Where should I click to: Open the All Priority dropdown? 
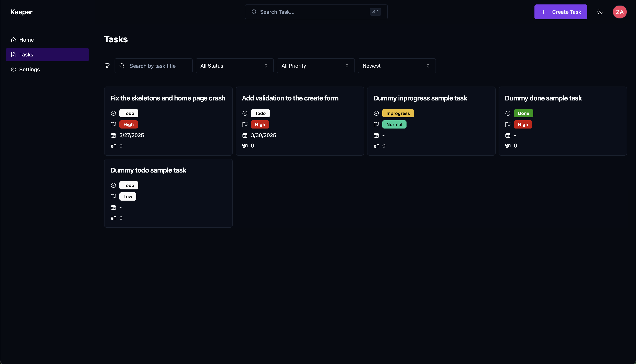pyautogui.click(x=315, y=66)
